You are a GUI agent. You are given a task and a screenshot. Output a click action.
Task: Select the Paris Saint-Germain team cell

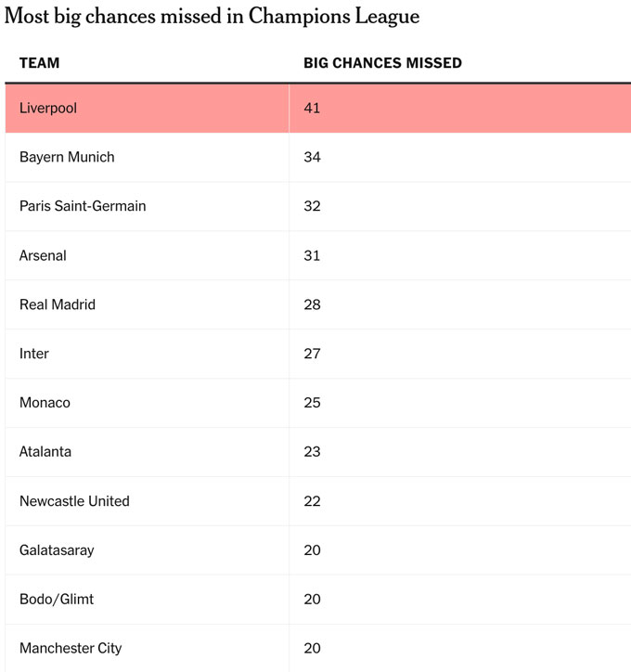pos(83,206)
